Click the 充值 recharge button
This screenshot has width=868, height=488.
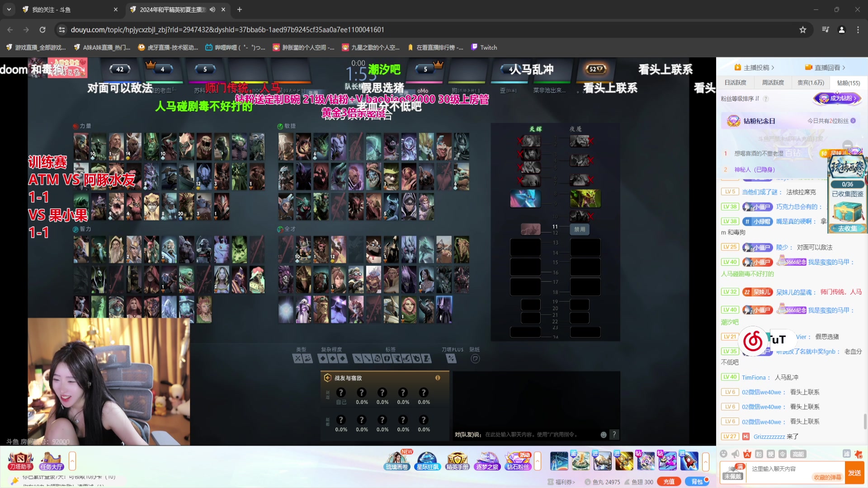click(668, 482)
